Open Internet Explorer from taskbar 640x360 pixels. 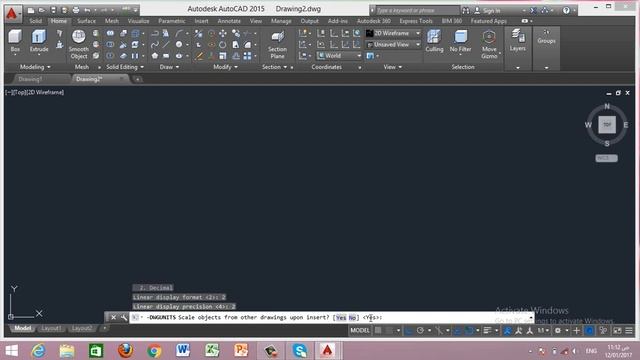tap(39, 351)
